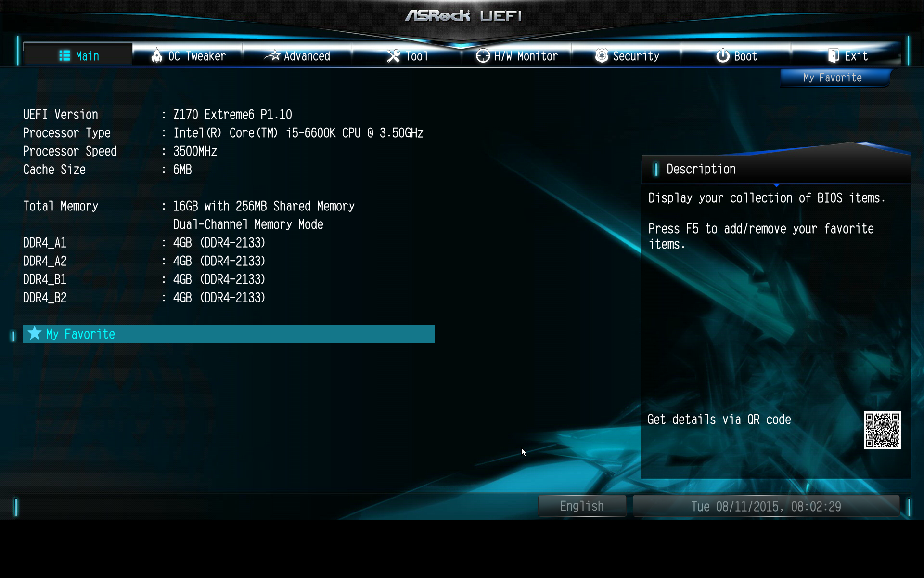Click the Get details via QR code text
Image resolution: width=924 pixels, height=578 pixels.
[719, 420]
